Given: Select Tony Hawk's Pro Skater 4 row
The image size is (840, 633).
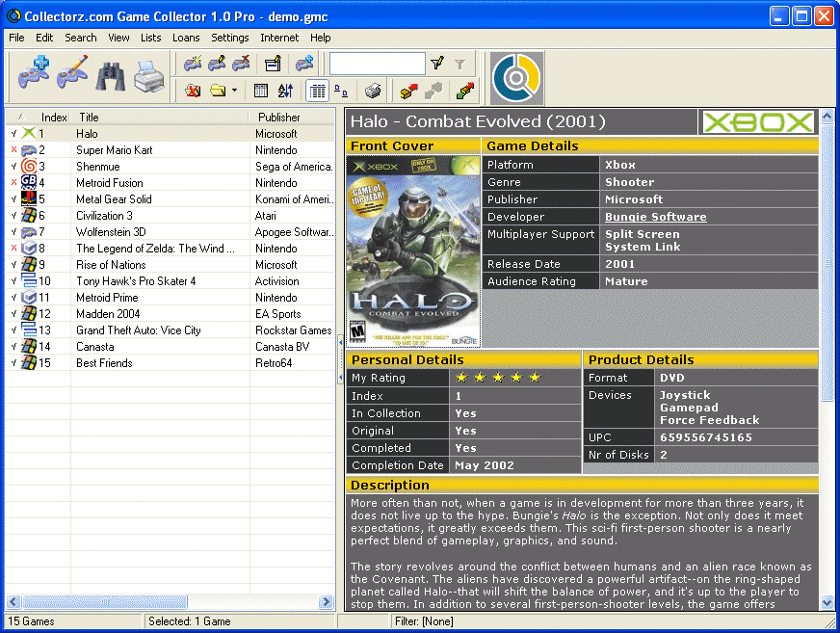Looking at the screenshot, I should pos(171,281).
